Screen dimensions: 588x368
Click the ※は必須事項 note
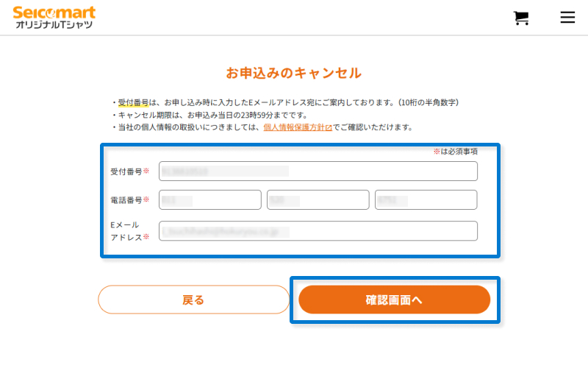[x=455, y=152]
